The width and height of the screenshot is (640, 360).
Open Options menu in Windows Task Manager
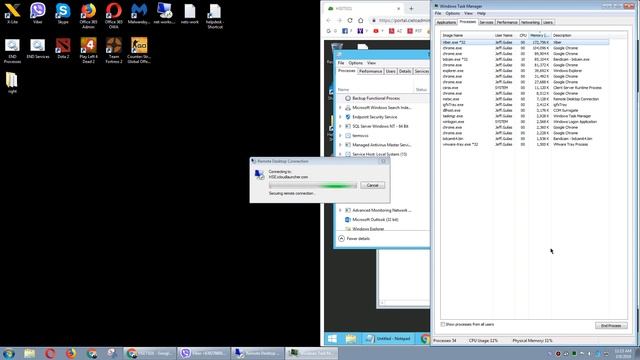tap(453, 13)
